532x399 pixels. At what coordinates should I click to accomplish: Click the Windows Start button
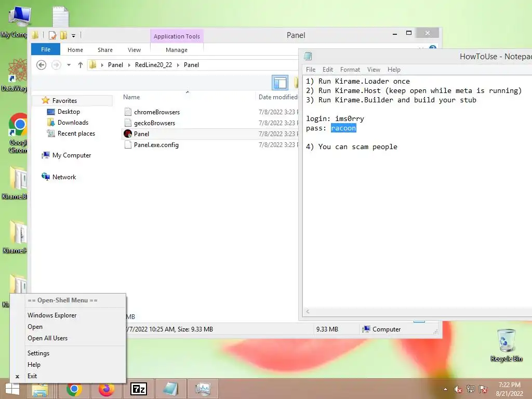click(x=12, y=389)
